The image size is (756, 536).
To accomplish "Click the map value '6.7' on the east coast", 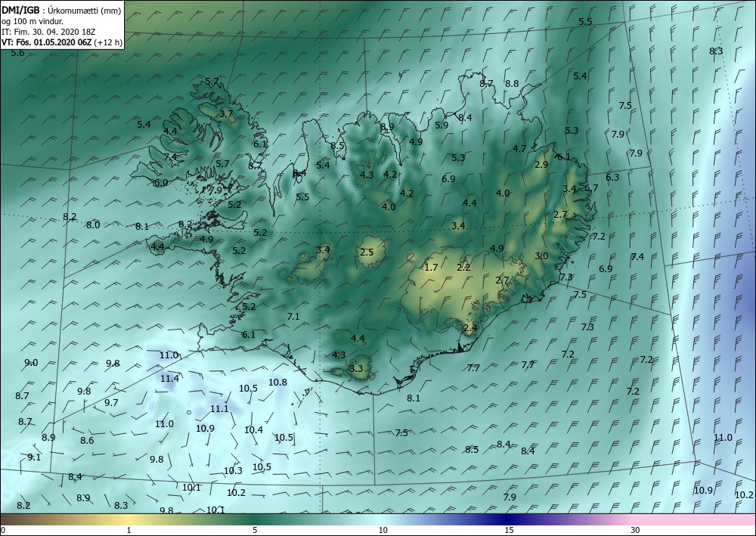I will [591, 188].
